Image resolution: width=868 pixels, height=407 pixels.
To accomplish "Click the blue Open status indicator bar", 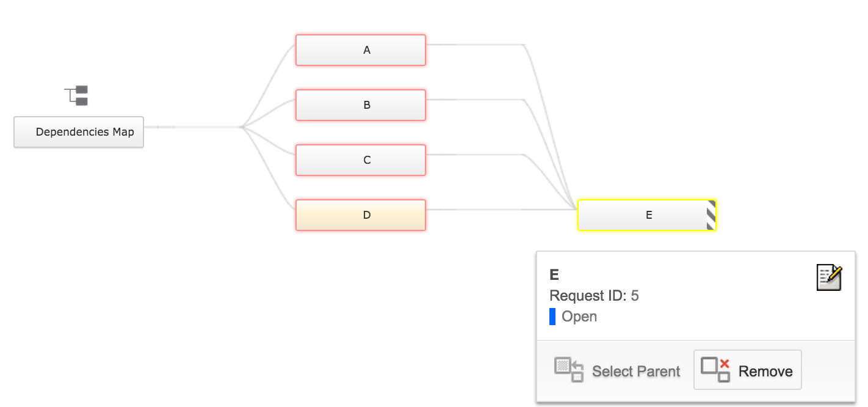I will [552, 317].
